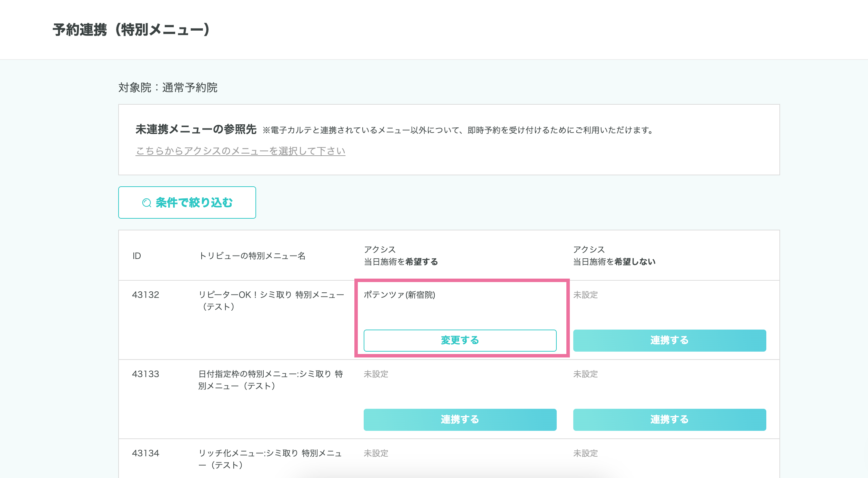Click ID 43134 cell

145,453
